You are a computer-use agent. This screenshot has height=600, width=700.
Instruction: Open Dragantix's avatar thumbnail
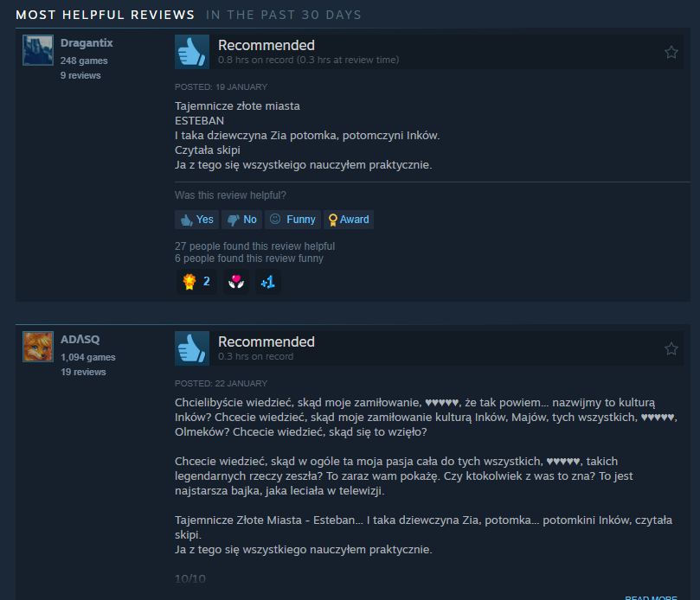pos(38,50)
